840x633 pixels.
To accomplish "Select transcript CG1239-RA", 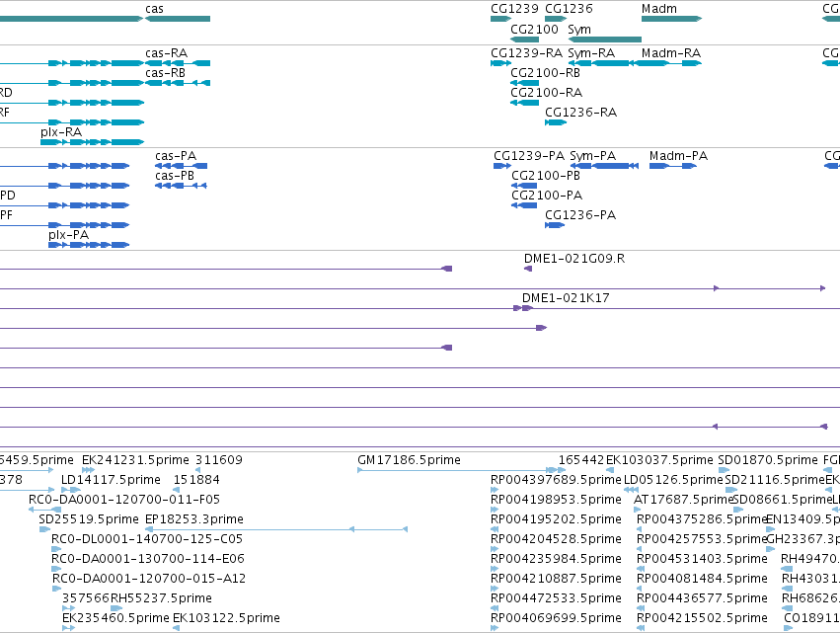I will click(500, 63).
